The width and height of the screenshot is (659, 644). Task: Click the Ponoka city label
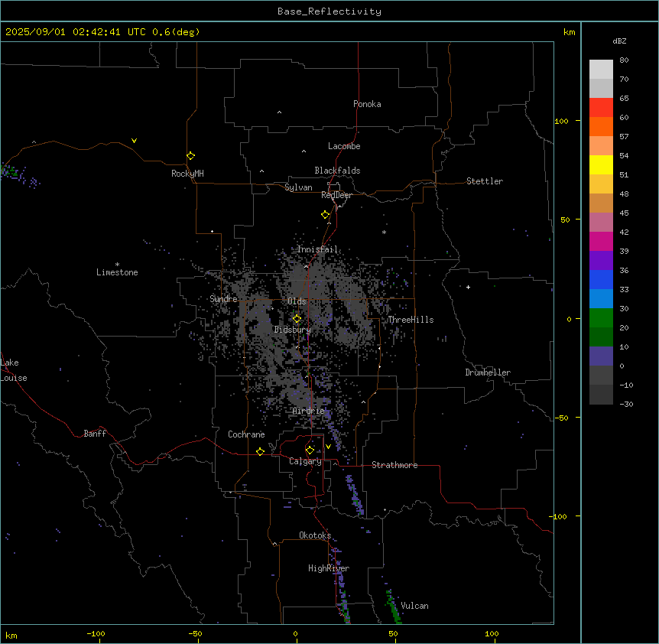pyautogui.click(x=367, y=104)
